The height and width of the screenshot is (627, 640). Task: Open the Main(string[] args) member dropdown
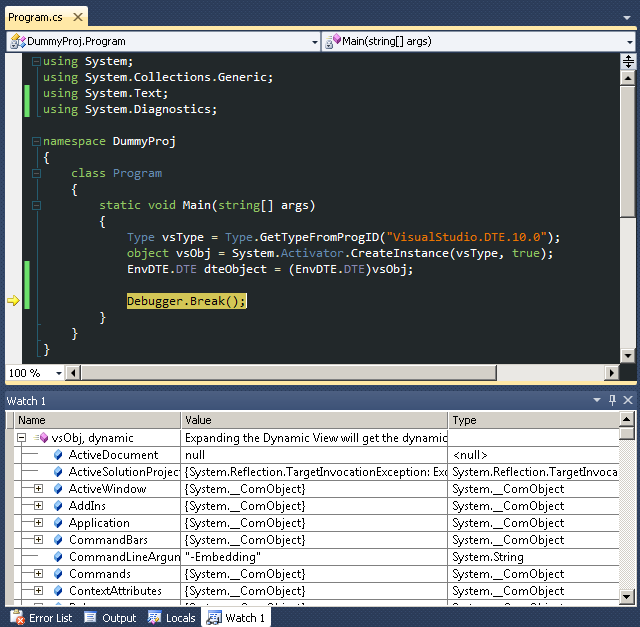tap(629, 42)
